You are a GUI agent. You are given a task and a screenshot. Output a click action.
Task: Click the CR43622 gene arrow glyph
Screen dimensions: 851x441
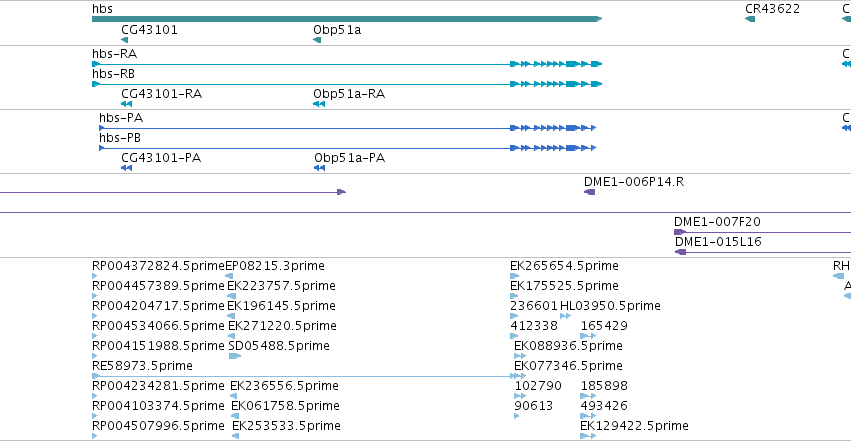pos(750,19)
